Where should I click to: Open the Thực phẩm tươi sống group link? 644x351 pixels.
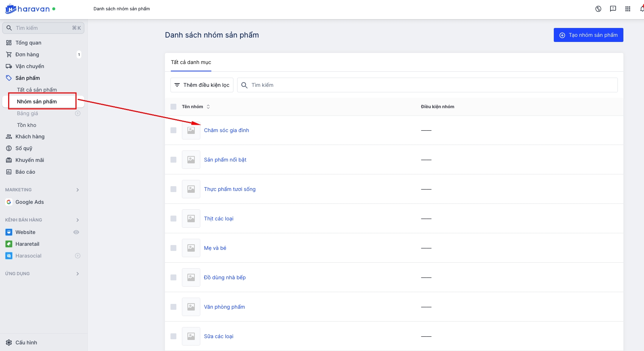(230, 189)
